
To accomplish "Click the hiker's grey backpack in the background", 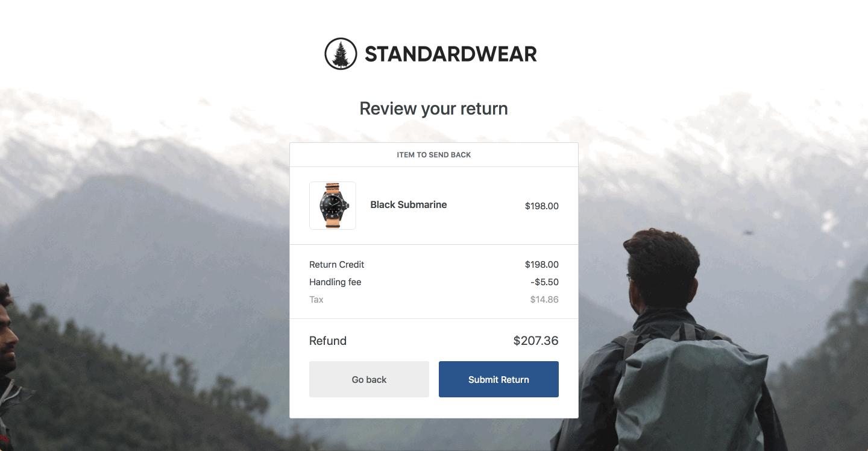I will click(x=687, y=392).
